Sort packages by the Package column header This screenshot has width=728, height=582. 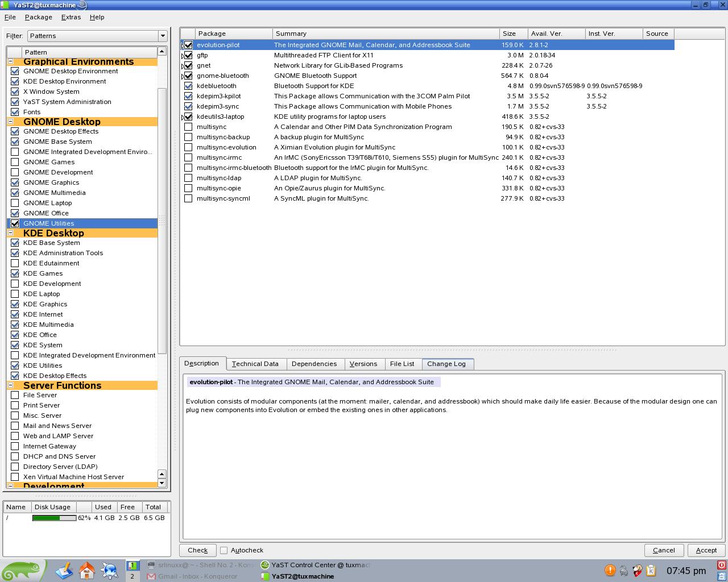234,34
